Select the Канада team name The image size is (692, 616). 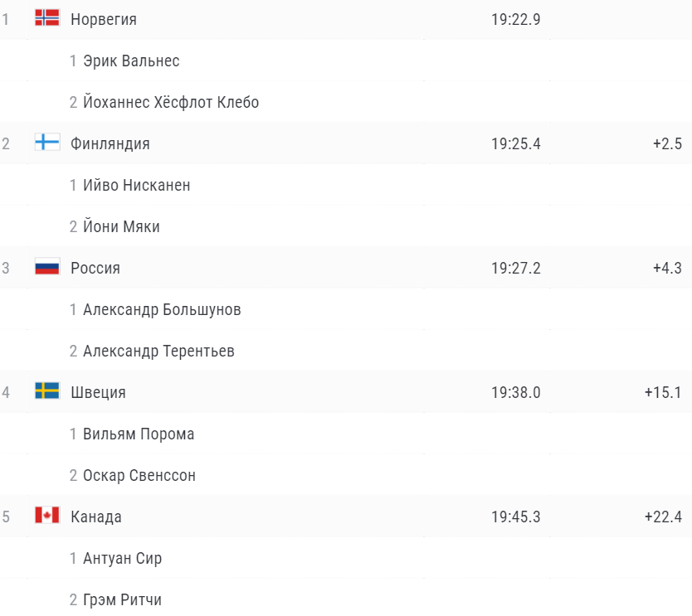coord(95,517)
